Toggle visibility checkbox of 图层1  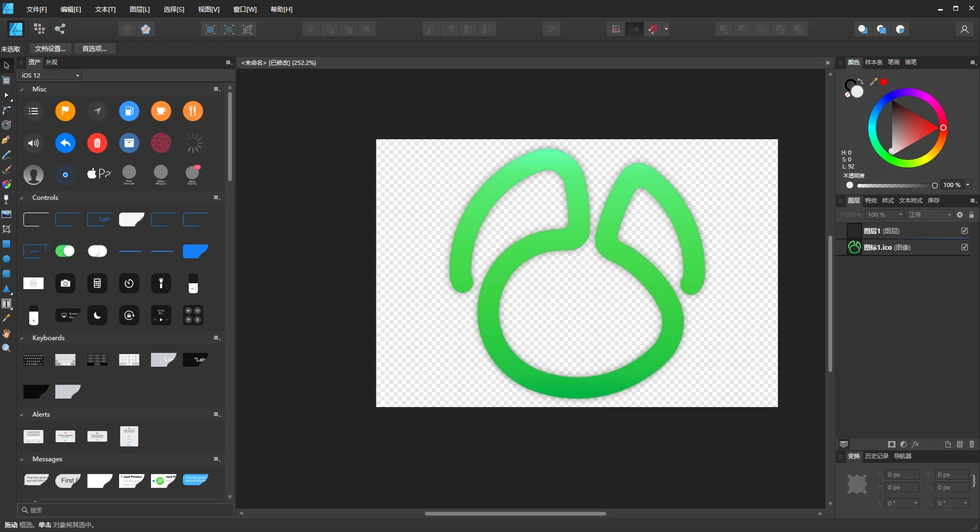tap(965, 231)
